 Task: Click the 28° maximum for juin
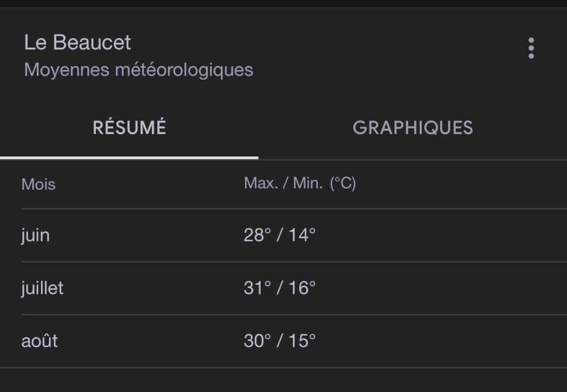257,235
